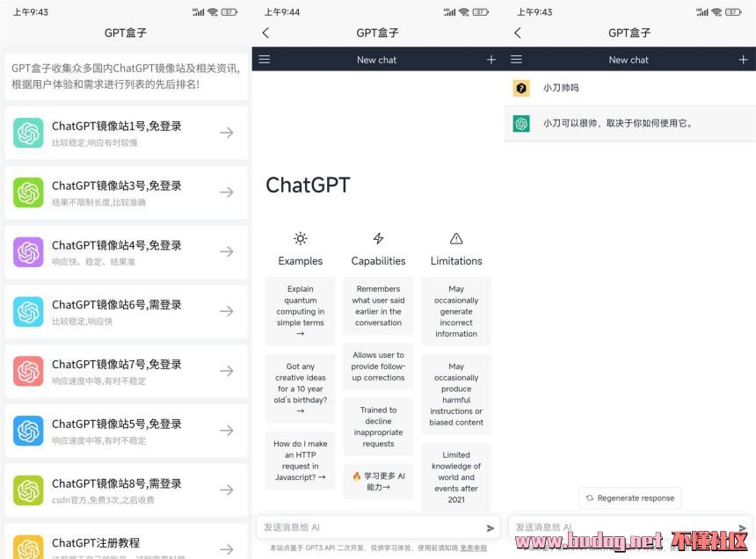Tap the red icon of ChatGPT镜像站7号
Image resolution: width=756 pixels, height=559 pixels.
point(28,371)
